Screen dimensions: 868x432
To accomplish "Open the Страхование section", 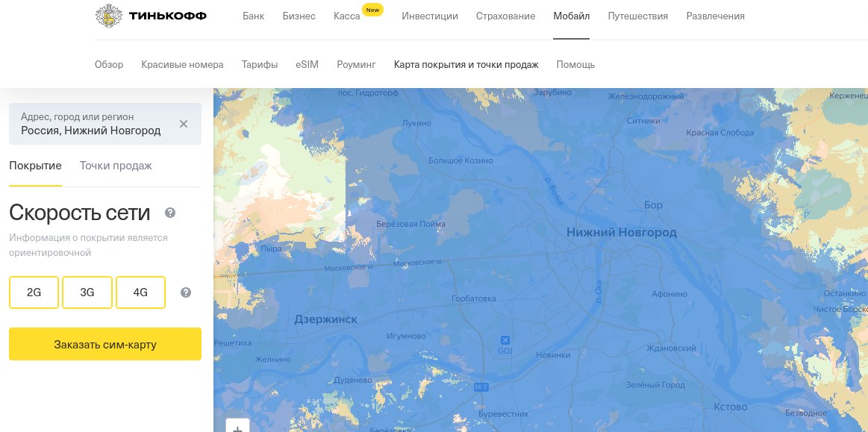I will click(505, 16).
